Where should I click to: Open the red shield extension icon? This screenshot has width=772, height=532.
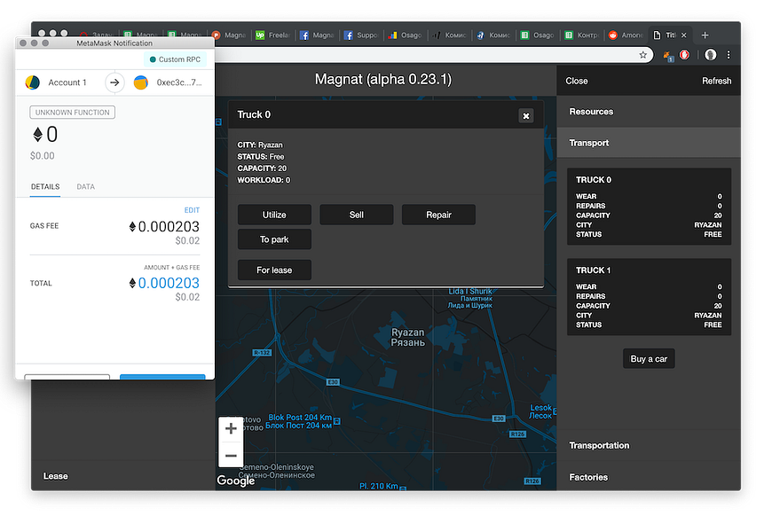(684, 55)
